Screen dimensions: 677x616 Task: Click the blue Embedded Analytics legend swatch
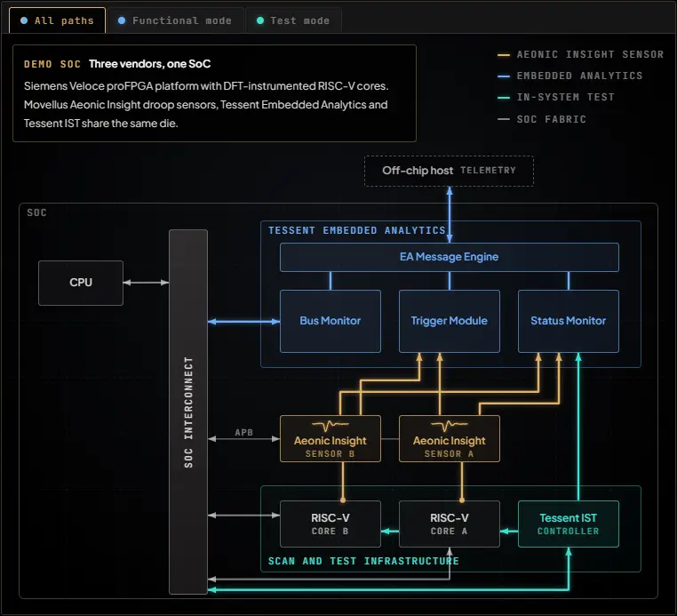click(x=504, y=76)
